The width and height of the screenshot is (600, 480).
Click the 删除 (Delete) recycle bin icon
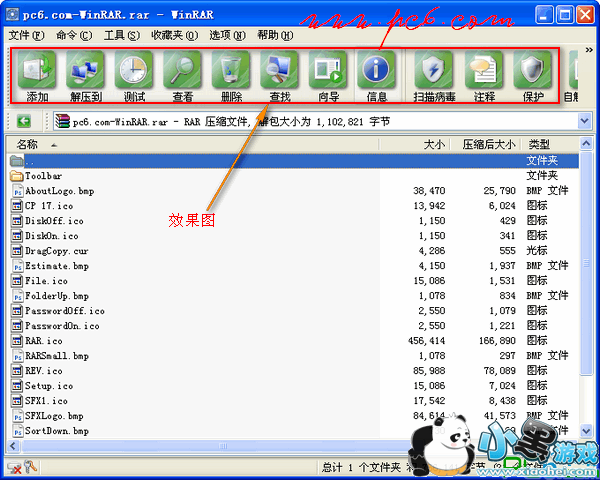tap(231, 76)
